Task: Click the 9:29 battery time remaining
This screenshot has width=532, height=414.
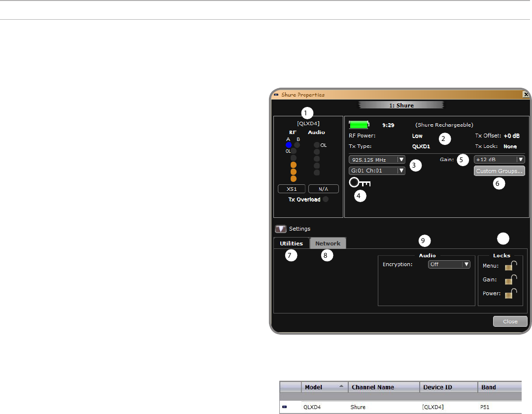Action: 388,125
